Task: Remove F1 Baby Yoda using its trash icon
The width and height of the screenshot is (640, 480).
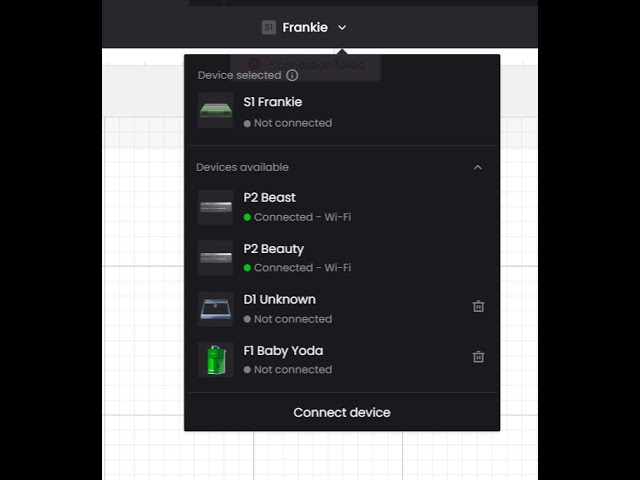Action: pyautogui.click(x=478, y=357)
